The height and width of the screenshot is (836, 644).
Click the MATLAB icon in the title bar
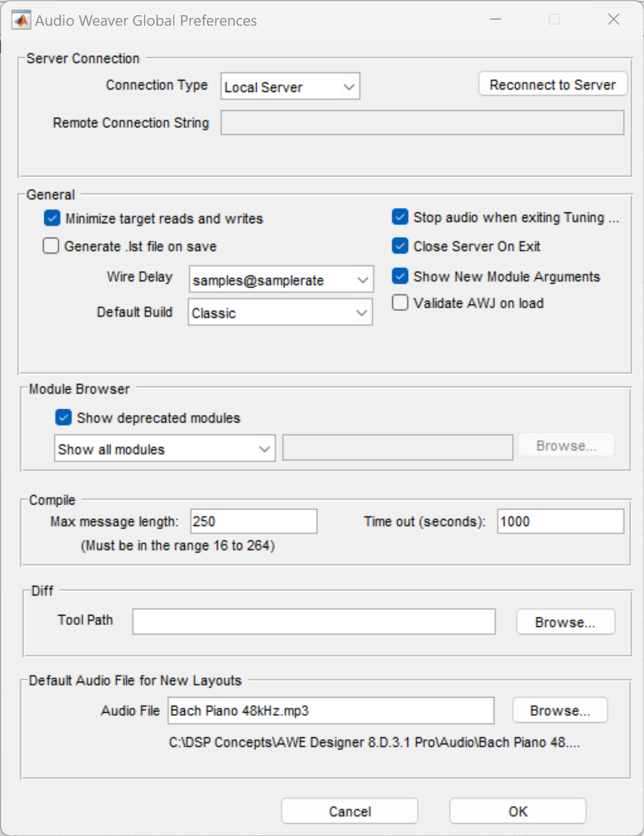click(x=21, y=20)
